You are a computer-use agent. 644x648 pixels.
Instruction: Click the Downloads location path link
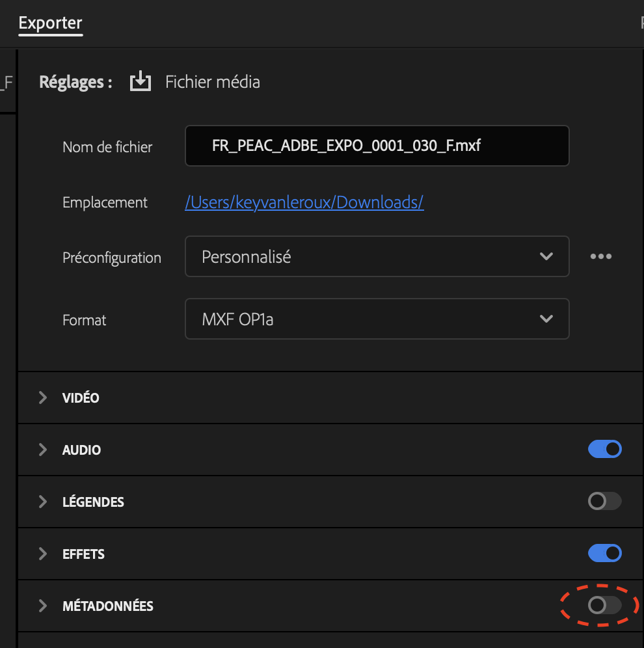click(x=304, y=202)
